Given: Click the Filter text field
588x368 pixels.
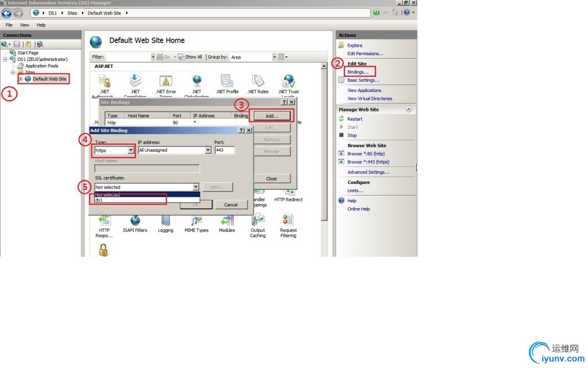Looking at the screenshot, I should pyautogui.click(x=128, y=57).
